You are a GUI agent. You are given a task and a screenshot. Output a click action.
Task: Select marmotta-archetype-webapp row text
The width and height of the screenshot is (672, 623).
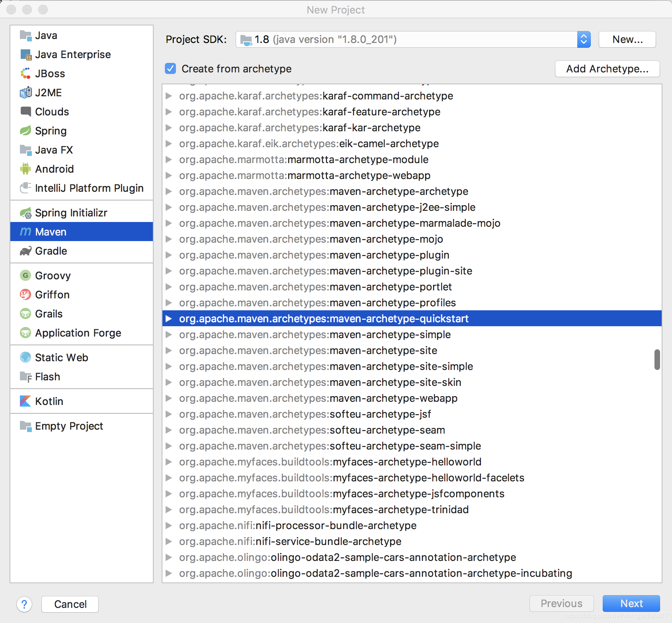point(305,175)
